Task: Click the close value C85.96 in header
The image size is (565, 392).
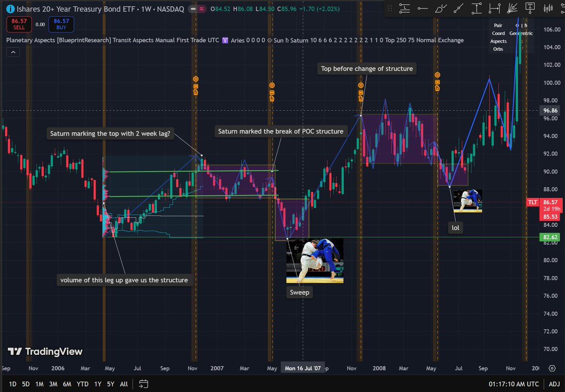Action: [287, 9]
